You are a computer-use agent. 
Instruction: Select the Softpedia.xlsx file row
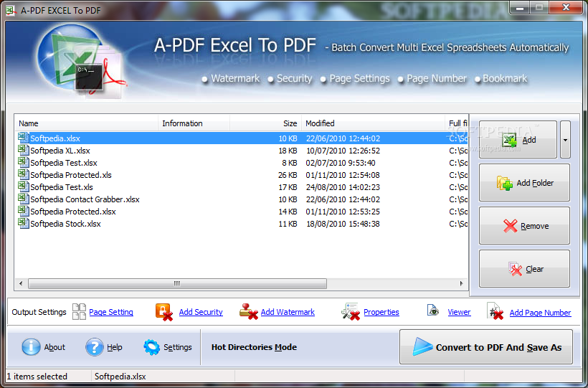(242, 138)
